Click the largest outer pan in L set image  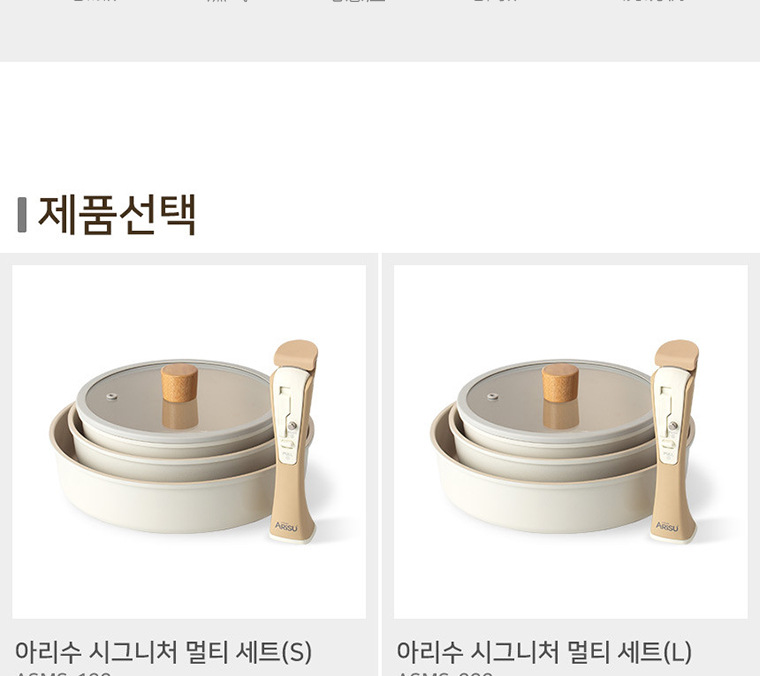(541, 502)
